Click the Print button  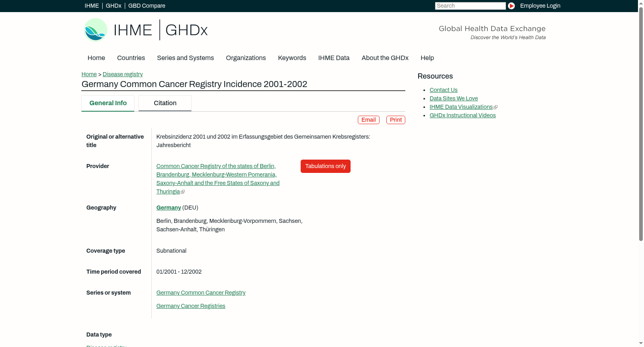pyautogui.click(x=396, y=120)
